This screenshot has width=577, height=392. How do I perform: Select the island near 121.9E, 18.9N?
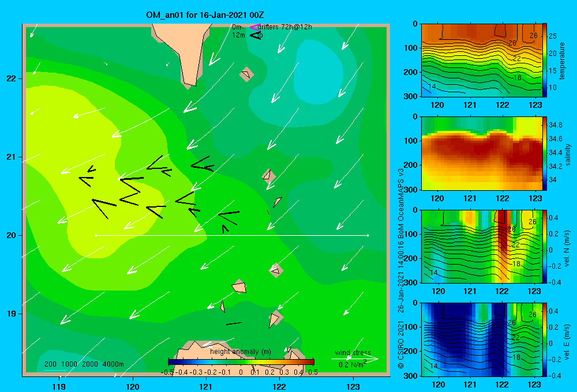pos(275,318)
